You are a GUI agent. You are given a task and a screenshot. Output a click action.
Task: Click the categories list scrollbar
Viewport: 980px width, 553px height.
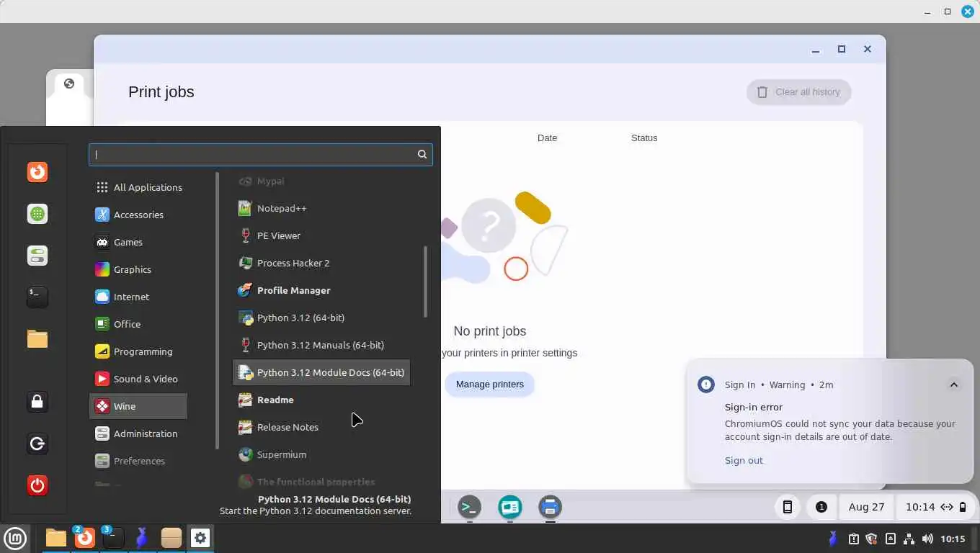217,310
